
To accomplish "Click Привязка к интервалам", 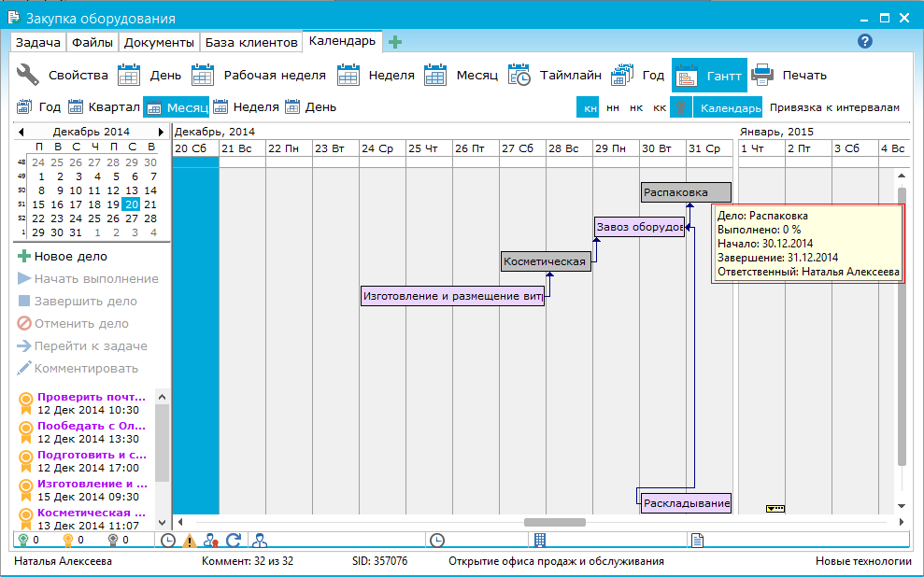I will tap(834, 107).
